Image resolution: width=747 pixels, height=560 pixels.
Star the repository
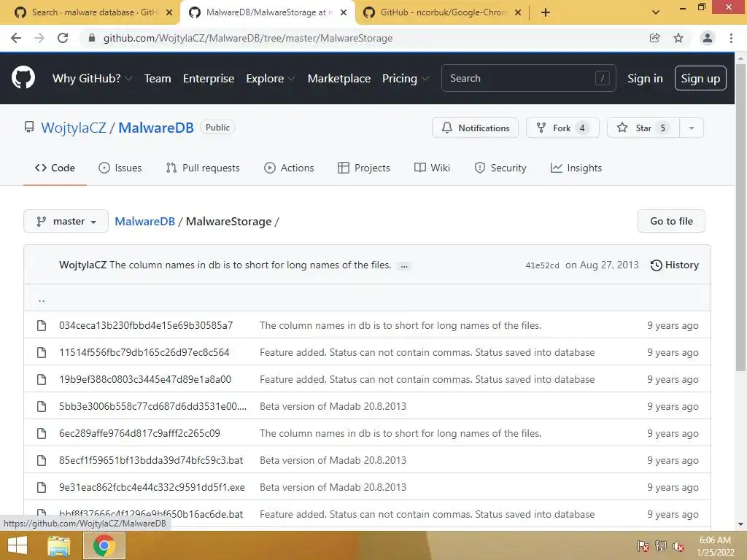pos(643,128)
